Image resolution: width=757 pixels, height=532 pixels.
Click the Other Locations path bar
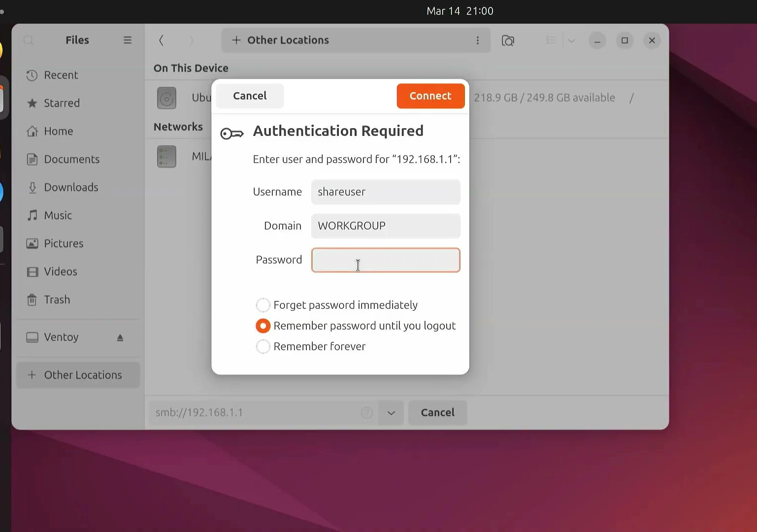pyautogui.click(x=356, y=40)
